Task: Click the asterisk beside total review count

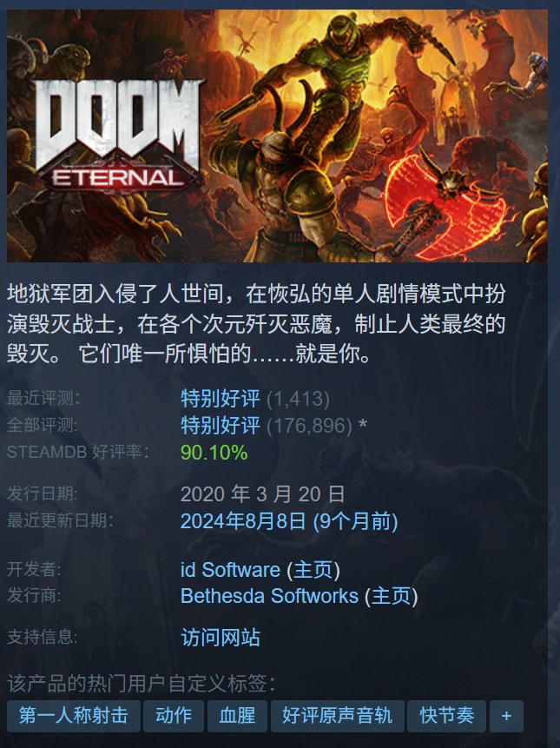Action: coord(363,425)
